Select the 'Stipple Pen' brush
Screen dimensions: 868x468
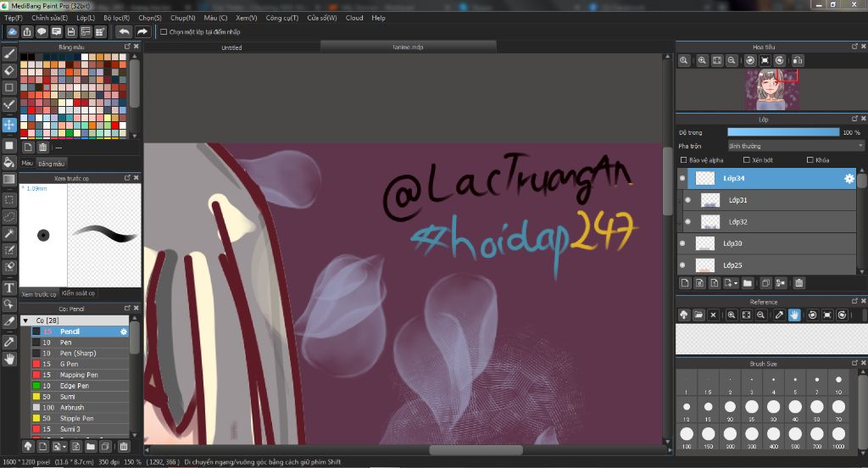coord(80,418)
